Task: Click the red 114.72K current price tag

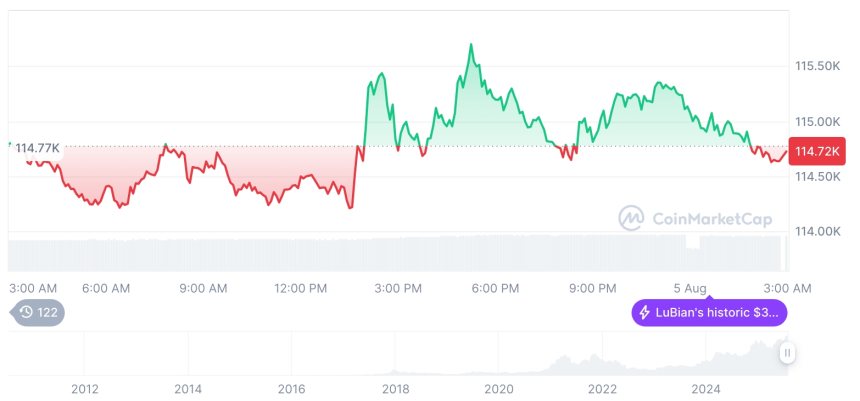Action: coord(818,151)
